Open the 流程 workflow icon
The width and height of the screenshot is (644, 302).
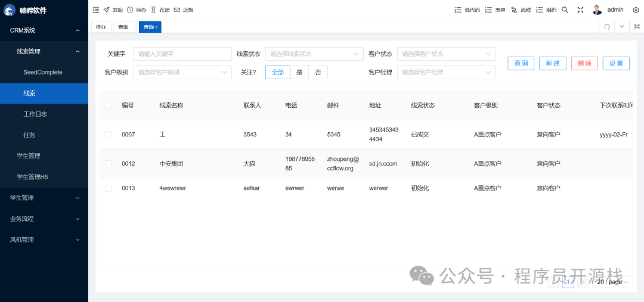coord(514,10)
